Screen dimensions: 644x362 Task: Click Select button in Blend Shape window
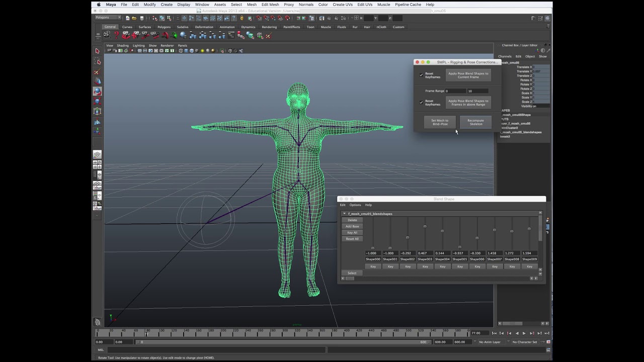pos(352,273)
